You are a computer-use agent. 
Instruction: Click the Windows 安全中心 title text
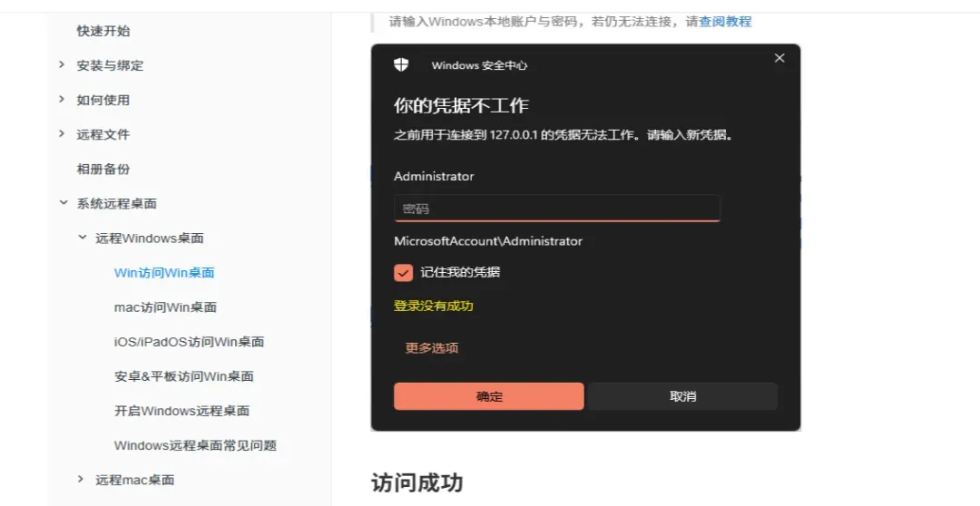pos(479,65)
